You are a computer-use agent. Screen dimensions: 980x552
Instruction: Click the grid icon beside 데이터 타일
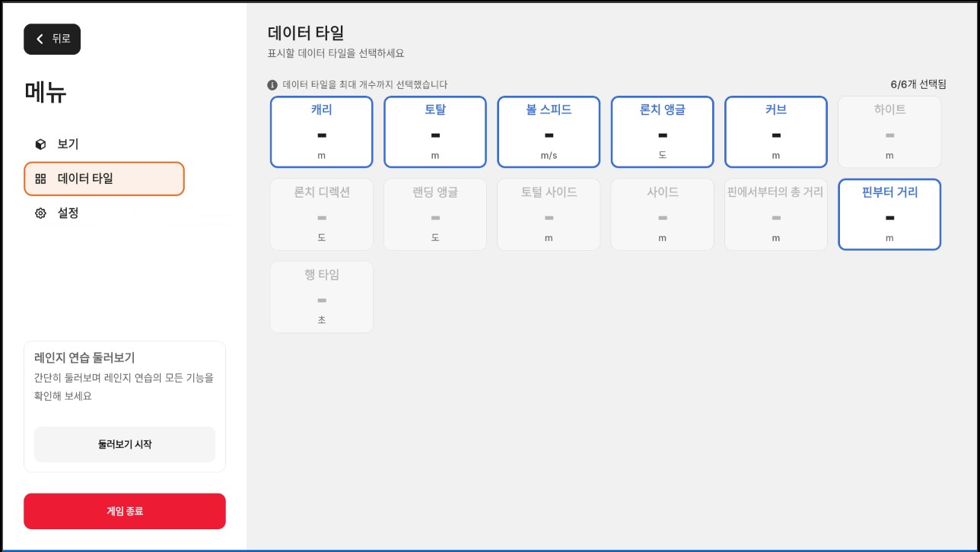click(40, 179)
